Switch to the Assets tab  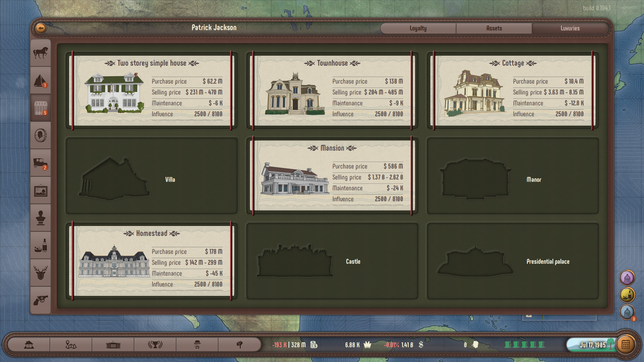click(x=494, y=28)
